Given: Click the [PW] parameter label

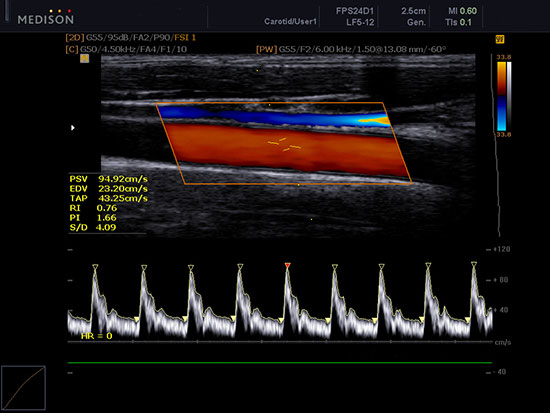Looking at the screenshot, I should pos(267,49).
